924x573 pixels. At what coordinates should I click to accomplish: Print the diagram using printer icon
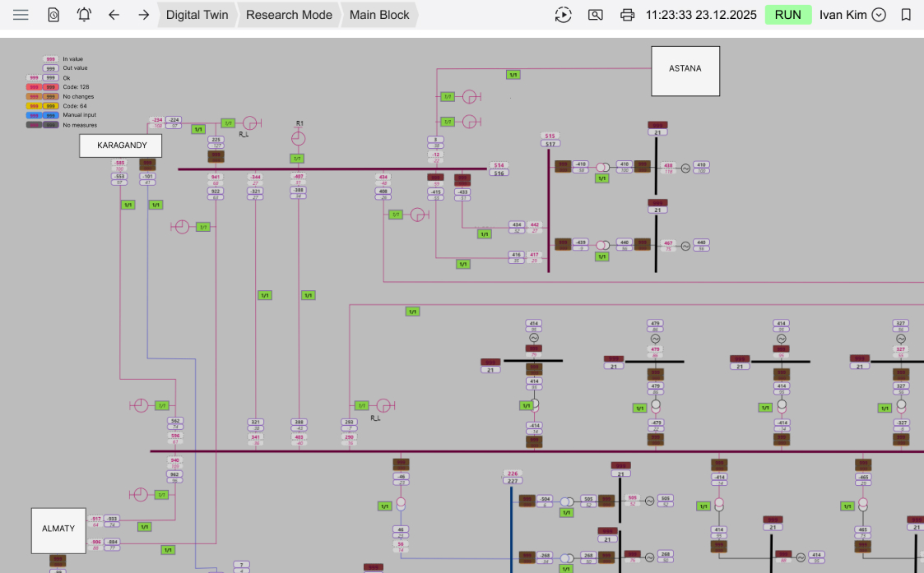pyautogui.click(x=628, y=15)
